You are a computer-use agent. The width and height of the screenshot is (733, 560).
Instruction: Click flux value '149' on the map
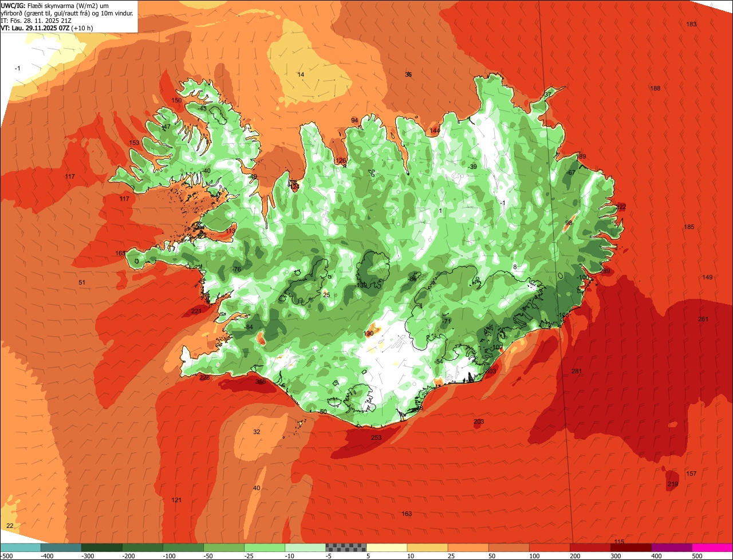pos(707,278)
